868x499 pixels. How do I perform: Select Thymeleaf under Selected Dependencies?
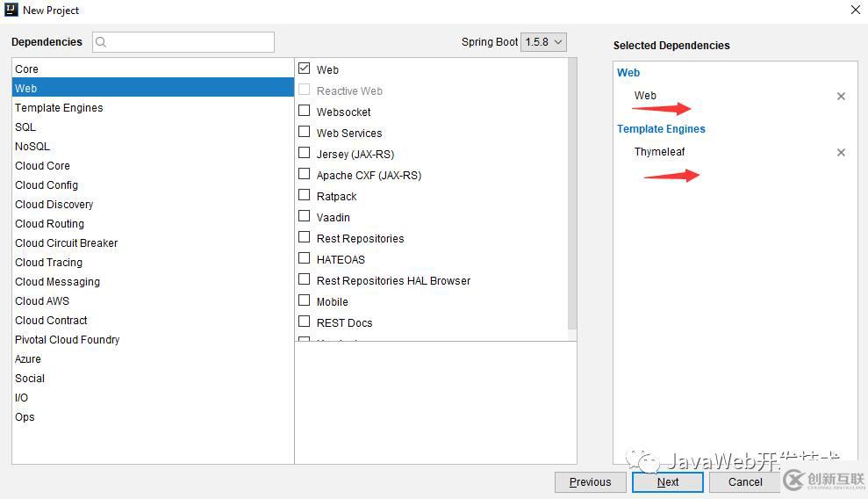(x=659, y=152)
